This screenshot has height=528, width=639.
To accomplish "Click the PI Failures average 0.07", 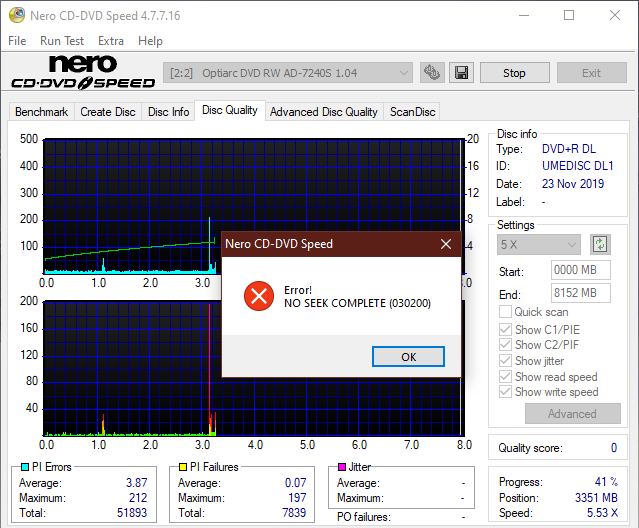I will (x=295, y=482).
